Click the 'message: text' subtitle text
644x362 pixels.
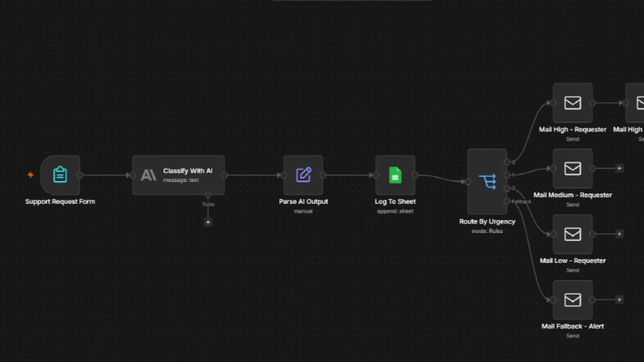point(181,180)
